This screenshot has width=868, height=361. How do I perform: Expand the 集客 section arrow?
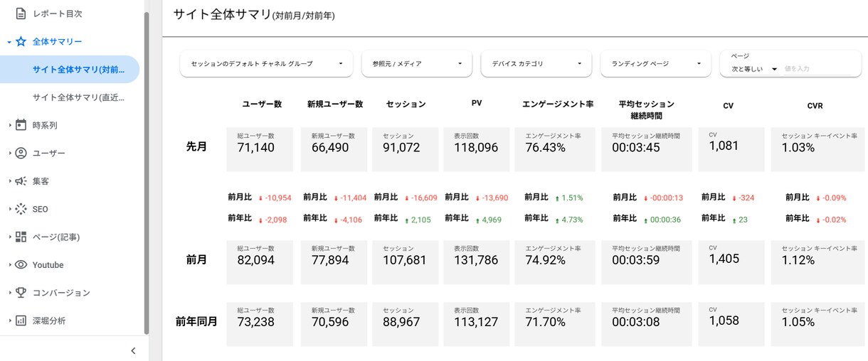10,181
